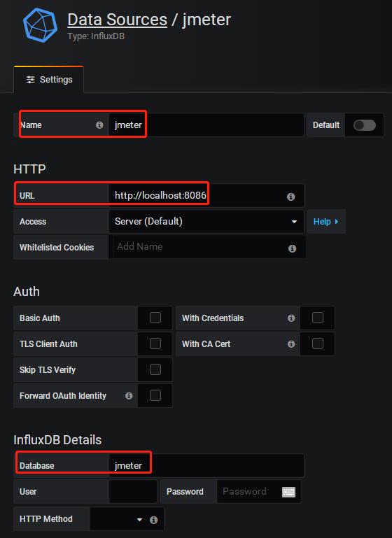This screenshot has height=538, width=392.
Task: Click the HTTP Method info icon
Action: 154,520
